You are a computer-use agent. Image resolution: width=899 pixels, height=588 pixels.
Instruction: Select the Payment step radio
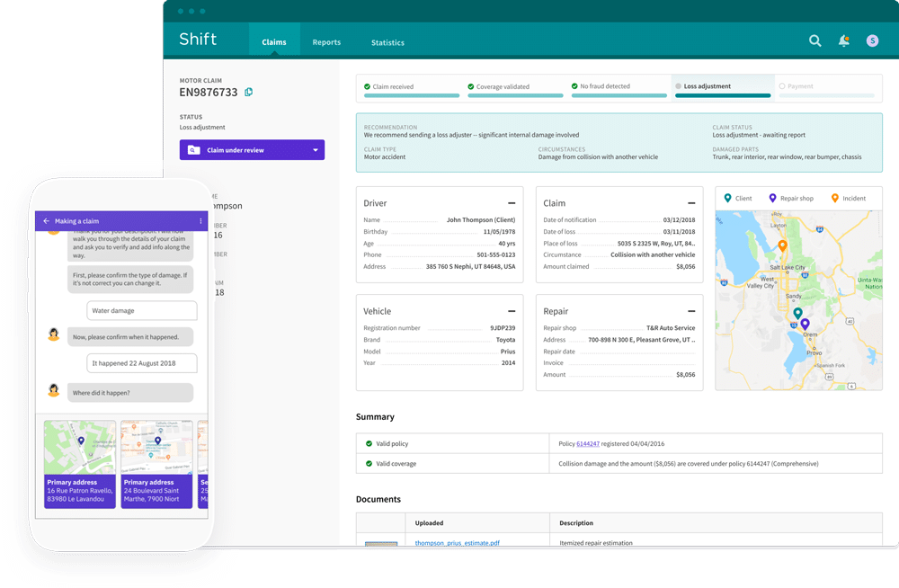coord(782,86)
